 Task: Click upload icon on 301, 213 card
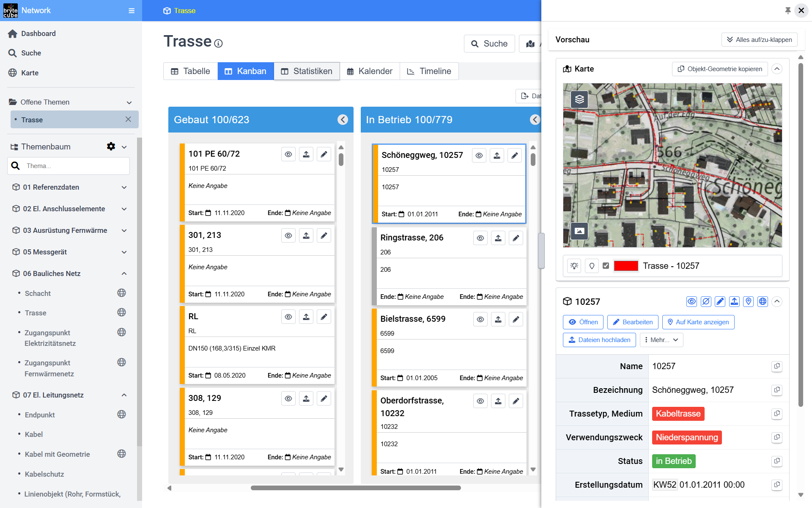(x=306, y=235)
